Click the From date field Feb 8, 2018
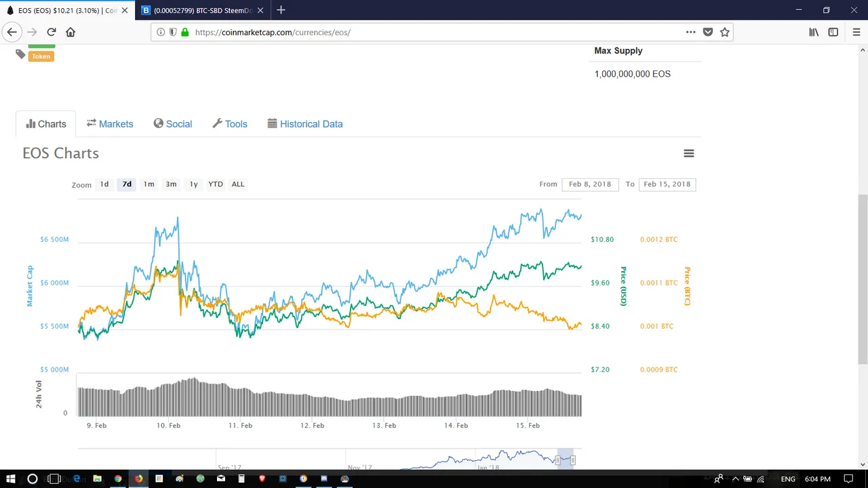Screen dimensions: 868x488 pos(590,184)
